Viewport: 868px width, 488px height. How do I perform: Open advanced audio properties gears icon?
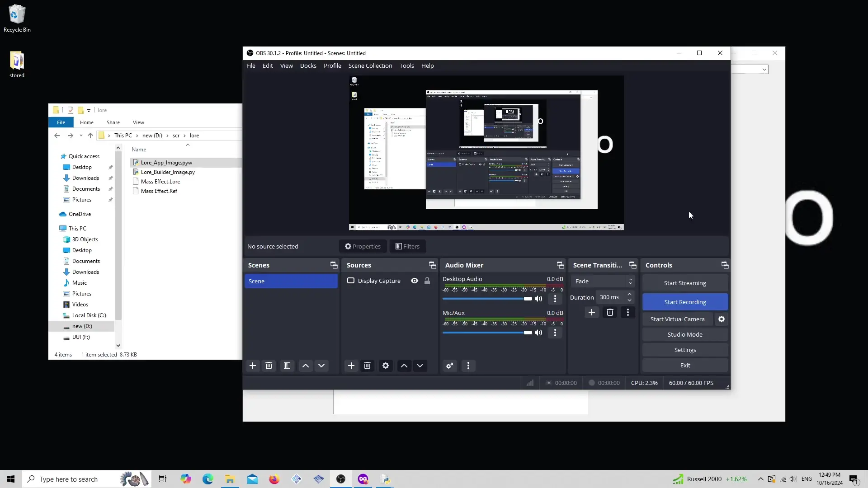(450, 366)
